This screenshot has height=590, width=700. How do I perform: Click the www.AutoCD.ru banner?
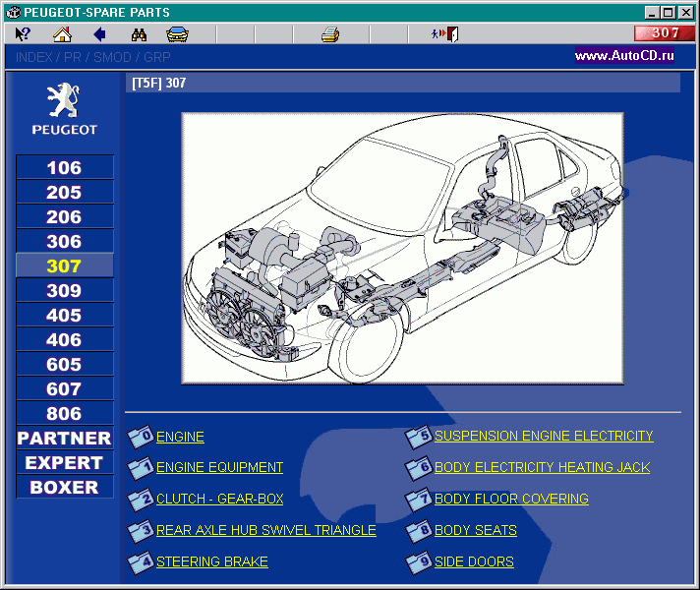[624, 55]
